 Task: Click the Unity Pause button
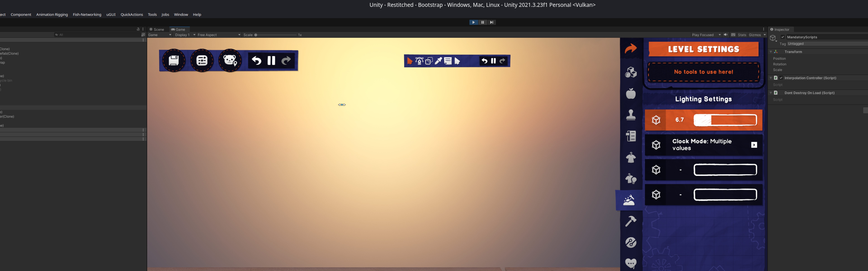click(482, 22)
